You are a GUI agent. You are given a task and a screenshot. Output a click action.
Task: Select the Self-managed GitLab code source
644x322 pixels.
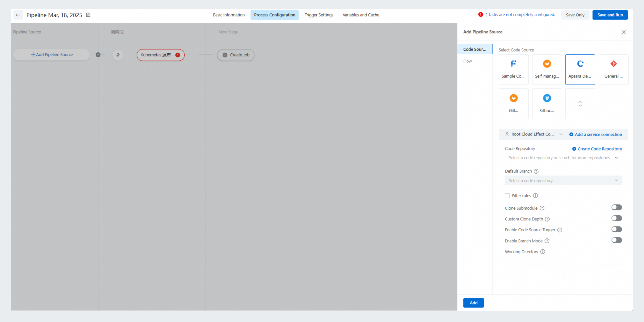[x=547, y=69]
